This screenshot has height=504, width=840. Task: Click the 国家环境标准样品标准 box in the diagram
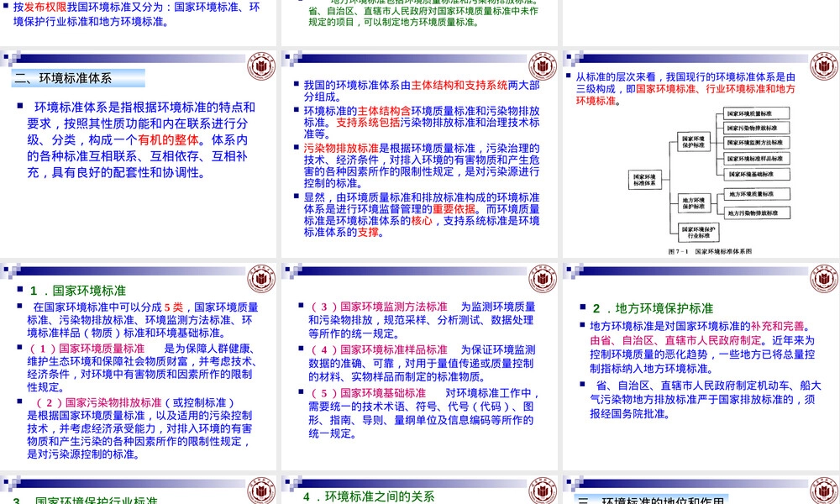(756, 159)
